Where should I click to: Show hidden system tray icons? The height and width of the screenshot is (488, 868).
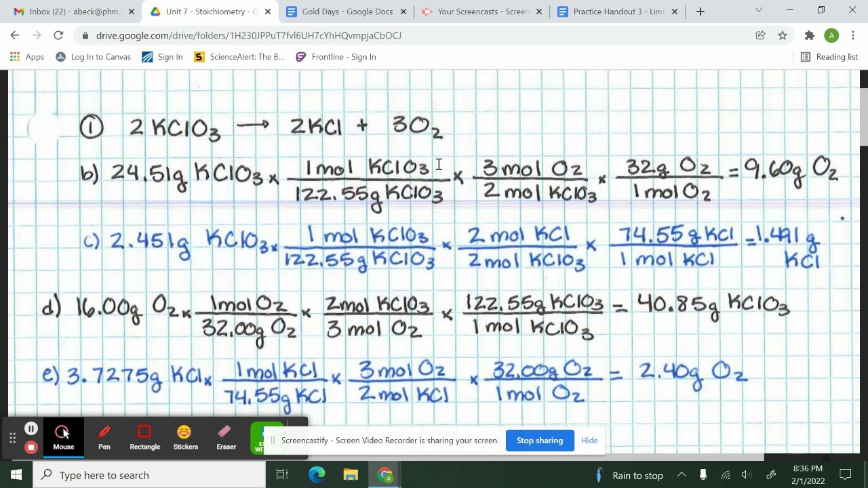(x=682, y=475)
